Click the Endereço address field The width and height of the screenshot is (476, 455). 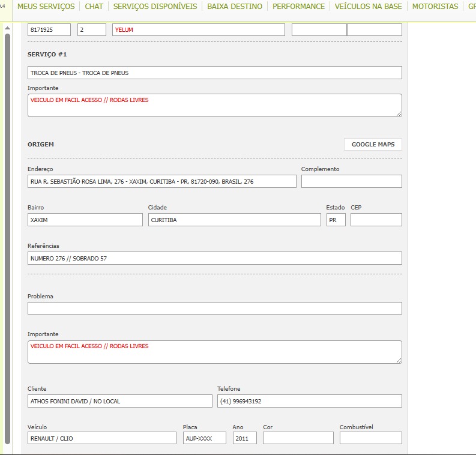click(x=162, y=181)
